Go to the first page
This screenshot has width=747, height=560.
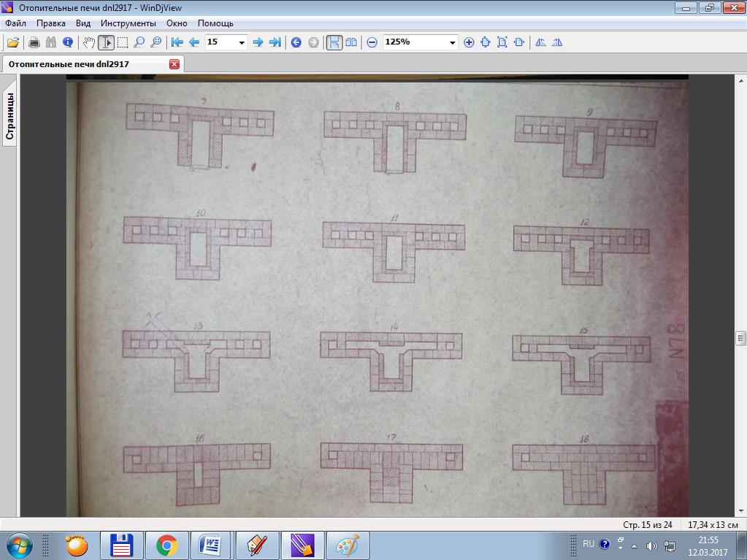pyautogui.click(x=177, y=42)
